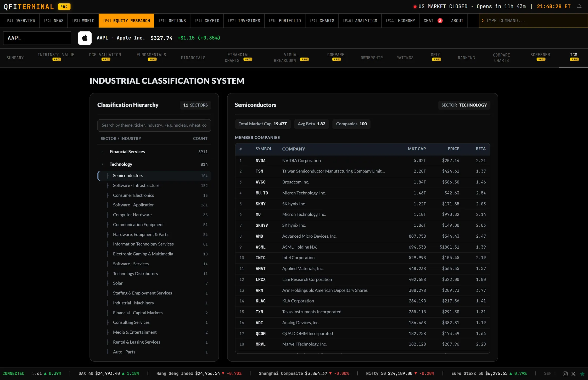
Task: Click the QFI Terminal logo
Action: [29, 7]
